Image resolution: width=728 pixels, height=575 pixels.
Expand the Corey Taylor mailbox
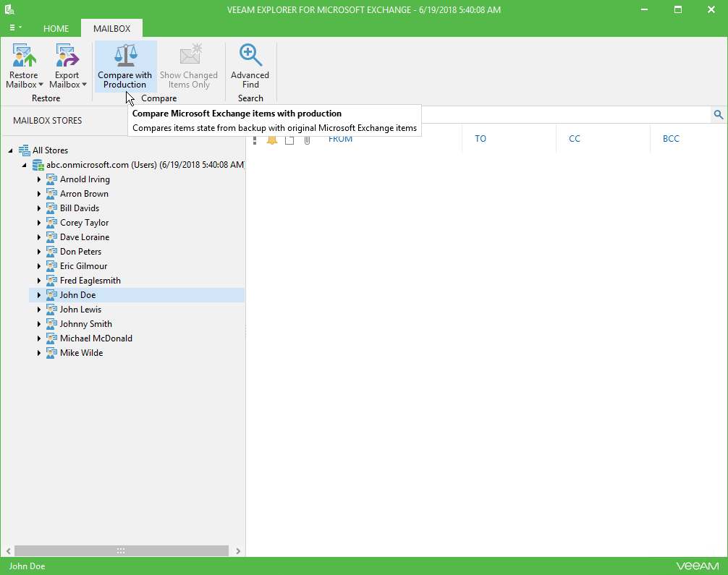click(x=39, y=223)
